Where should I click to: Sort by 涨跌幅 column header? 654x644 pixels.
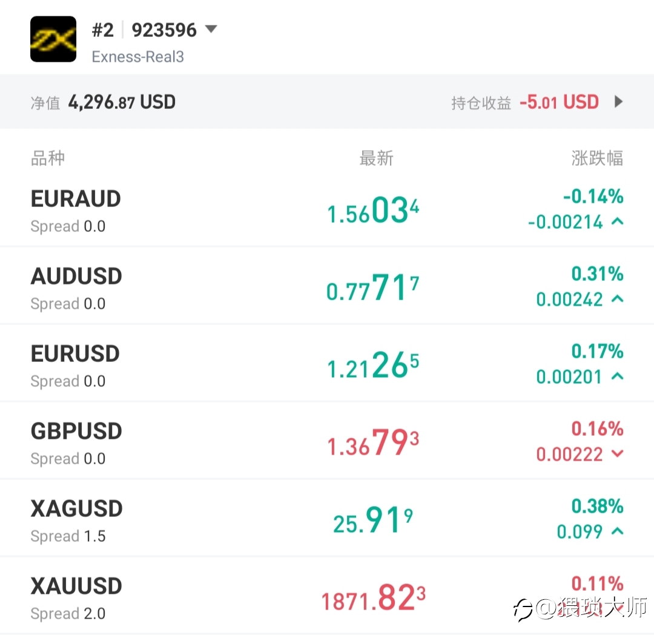(x=596, y=159)
